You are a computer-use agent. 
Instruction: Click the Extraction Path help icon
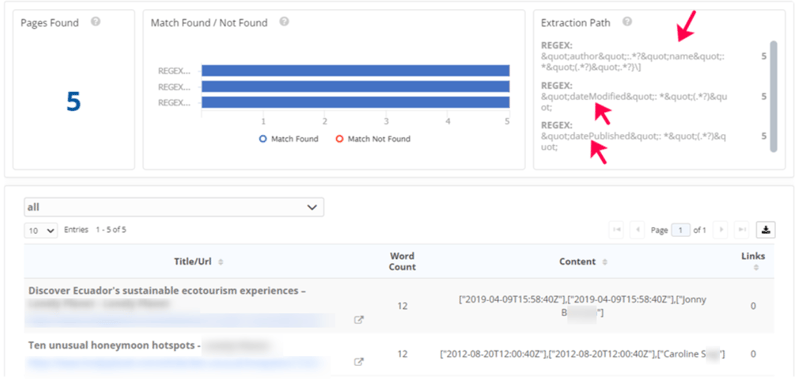[x=628, y=22]
